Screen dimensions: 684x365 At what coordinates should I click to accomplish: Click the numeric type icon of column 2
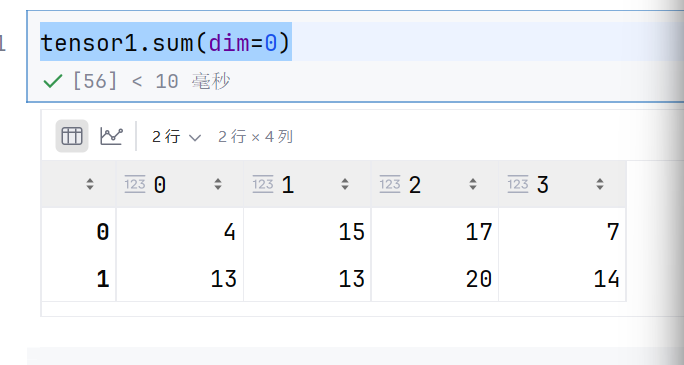pyautogui.click(x=390, y=184)
